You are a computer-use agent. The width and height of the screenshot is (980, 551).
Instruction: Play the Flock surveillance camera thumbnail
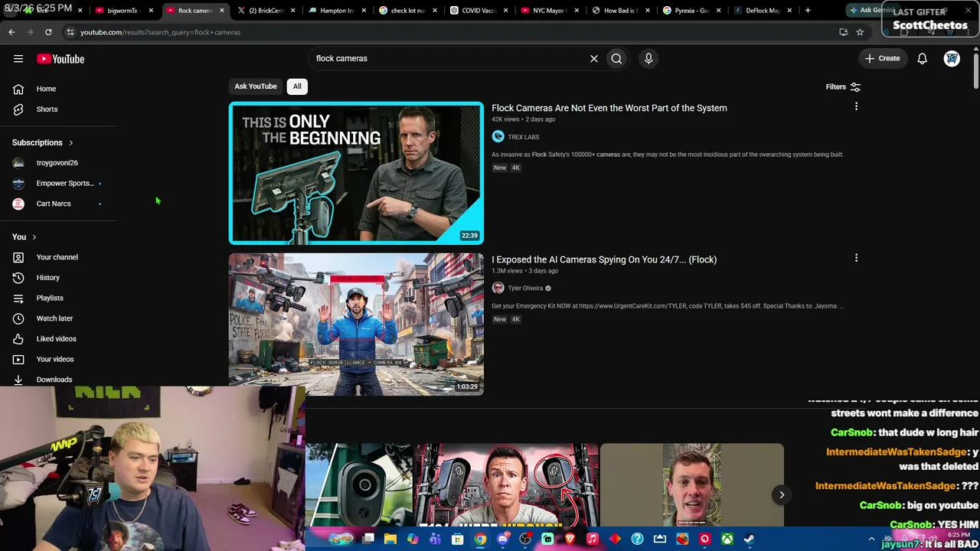pos(356,324)
